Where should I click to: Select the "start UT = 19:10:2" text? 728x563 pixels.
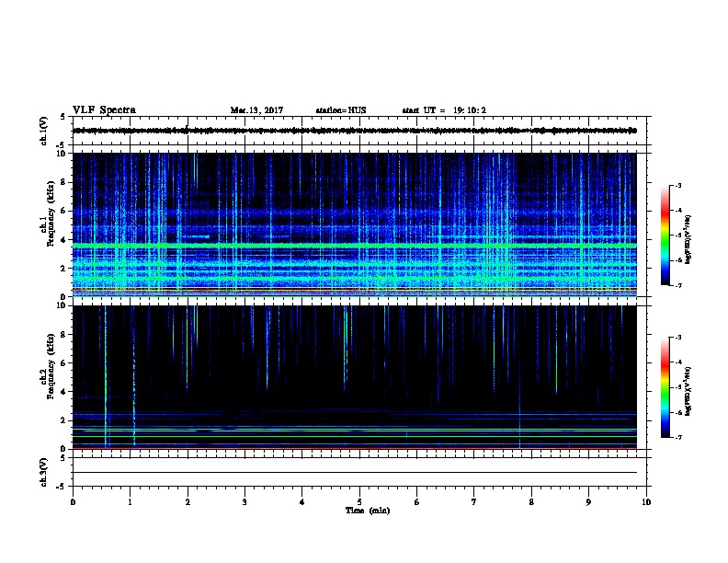[444, 110]
